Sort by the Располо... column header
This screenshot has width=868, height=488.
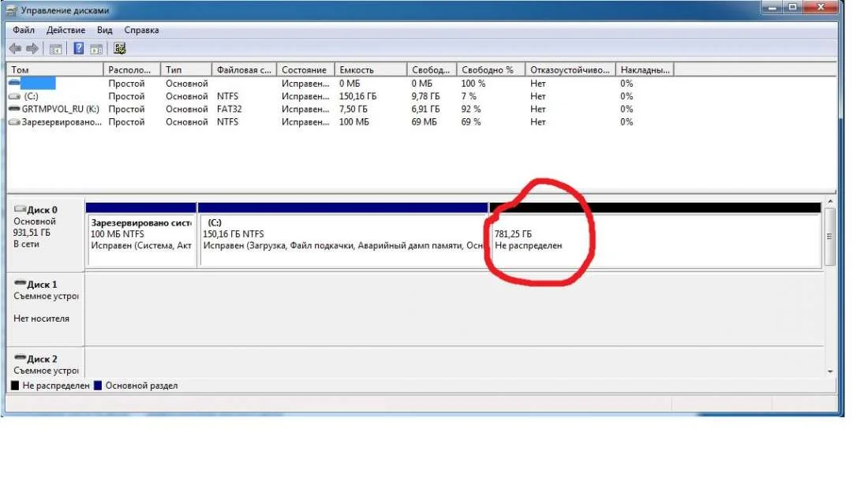coord(132,69)
